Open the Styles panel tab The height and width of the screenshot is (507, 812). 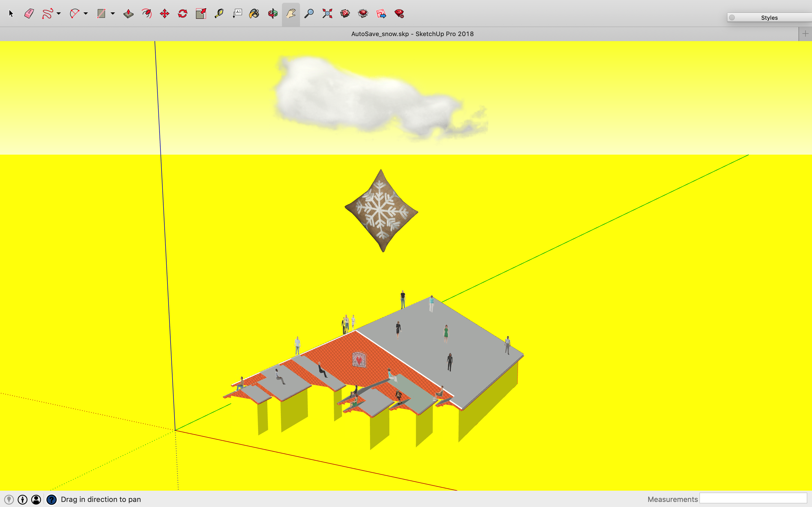click(x=769, y=18)
